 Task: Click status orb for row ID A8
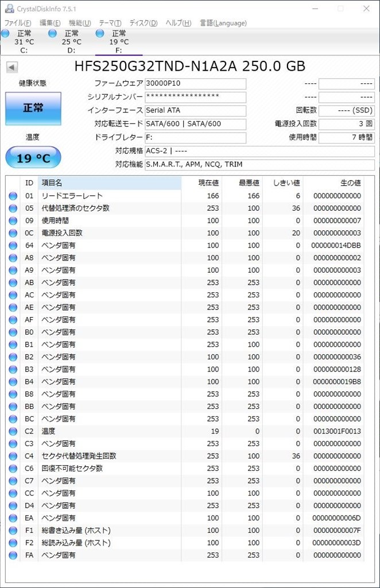(x=13, y=258)
